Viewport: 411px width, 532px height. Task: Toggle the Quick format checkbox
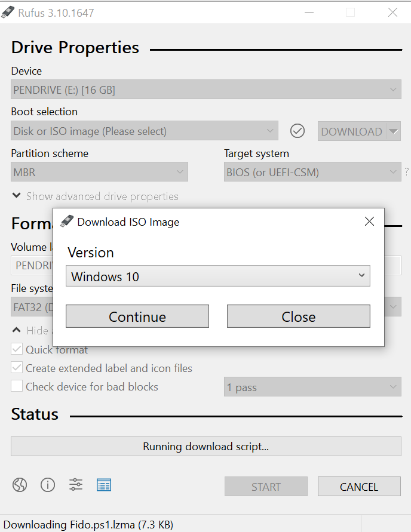[x=17, y=349]
